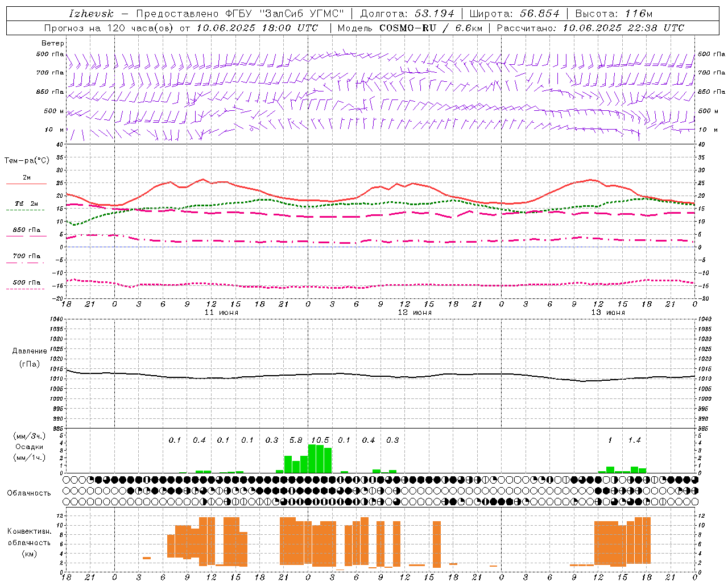The image size is (728, 582).
Task: Click the "11 июня" date label
Action: point(221,312)
